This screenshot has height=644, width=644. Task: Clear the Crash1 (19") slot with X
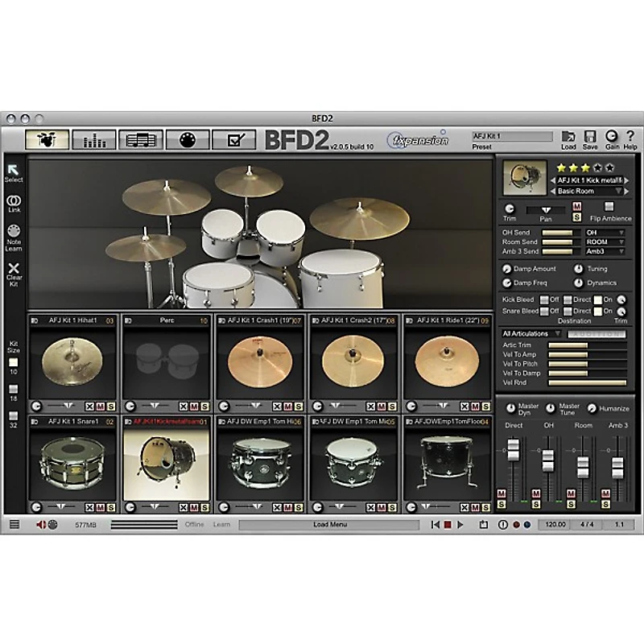pyautogui.click(x=277, y=407)
